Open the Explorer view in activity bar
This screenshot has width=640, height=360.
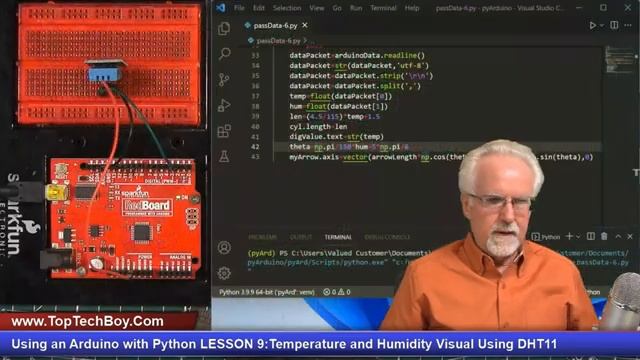coord(224,28)
